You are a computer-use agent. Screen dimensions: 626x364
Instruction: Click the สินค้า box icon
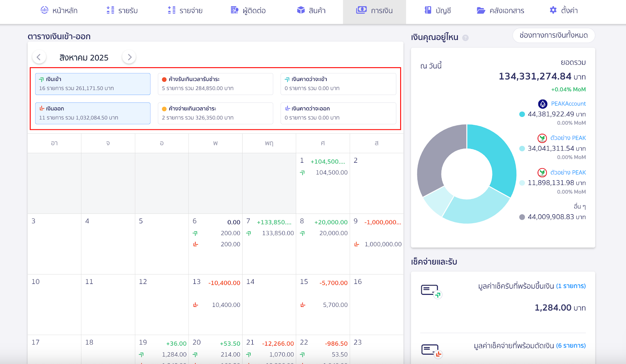tap(301, 10)
